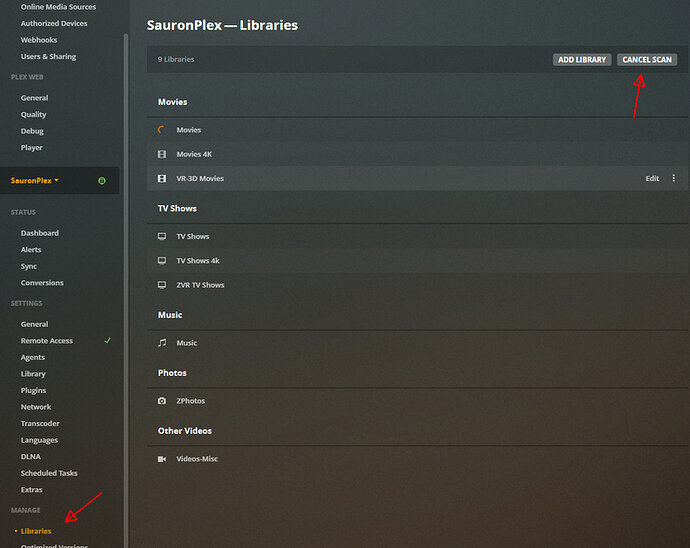
Task: Select the Music library row
Action: (x=417, y=342)
